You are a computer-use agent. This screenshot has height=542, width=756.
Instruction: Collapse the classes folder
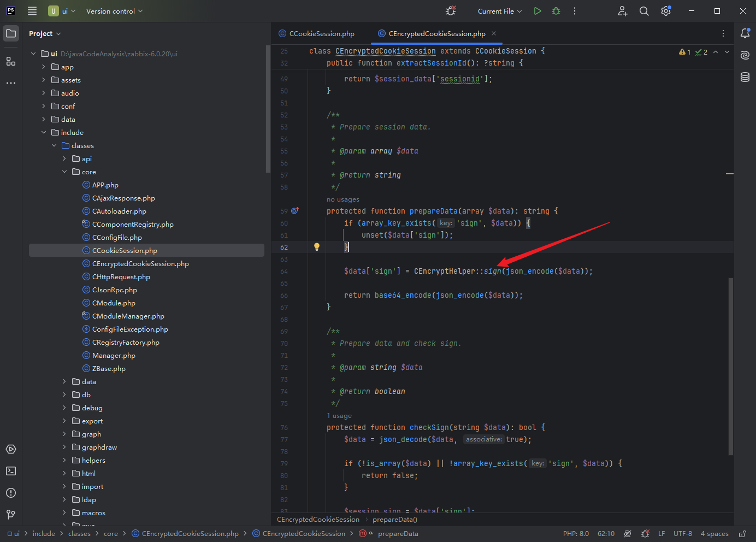tap(54, 145)
